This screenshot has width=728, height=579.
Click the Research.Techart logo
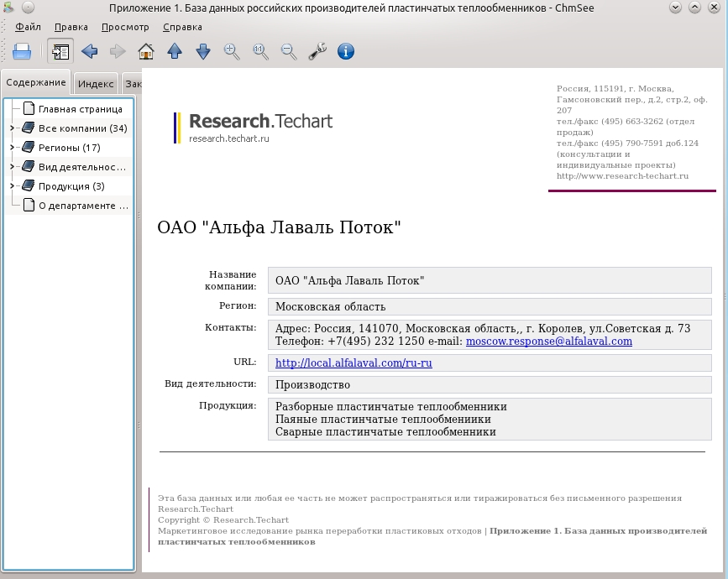point(253,127)
